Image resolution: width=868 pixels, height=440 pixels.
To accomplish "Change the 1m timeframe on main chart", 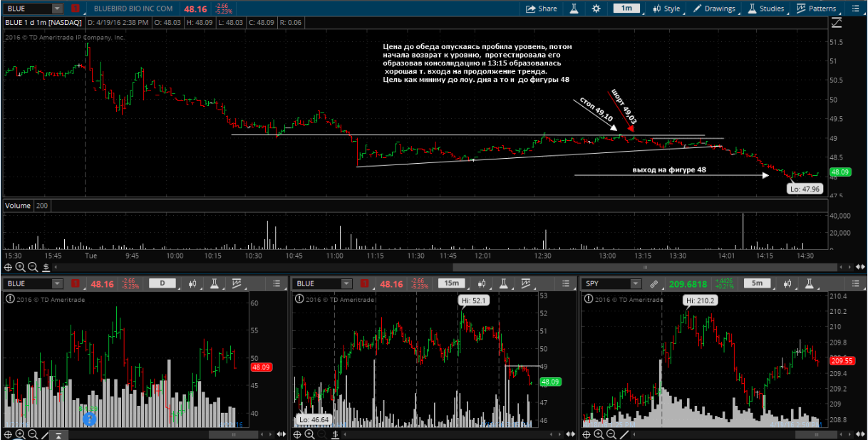I will pyautogui.click(x=626, y=9).
